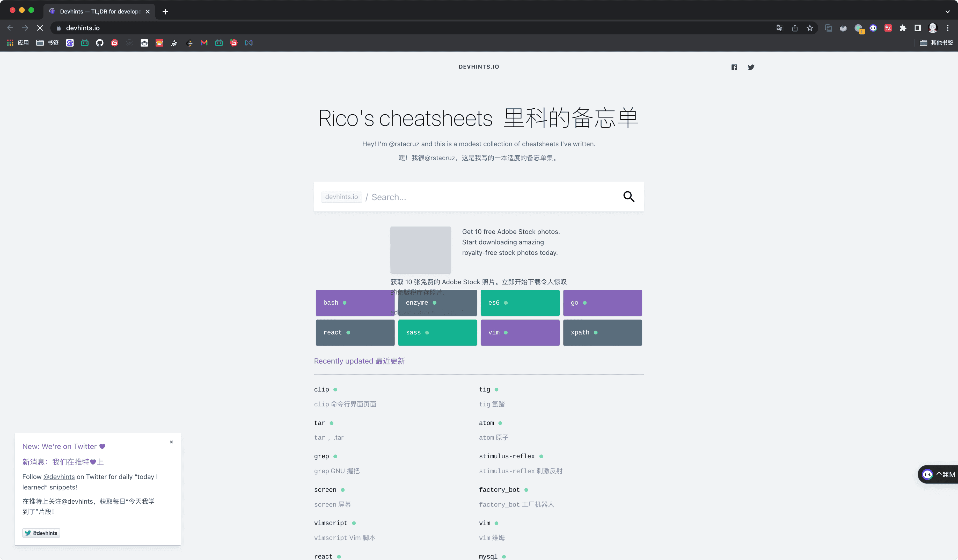
Task: Dismiss the Twitter notification popup
Action: [x=171, y=442]
